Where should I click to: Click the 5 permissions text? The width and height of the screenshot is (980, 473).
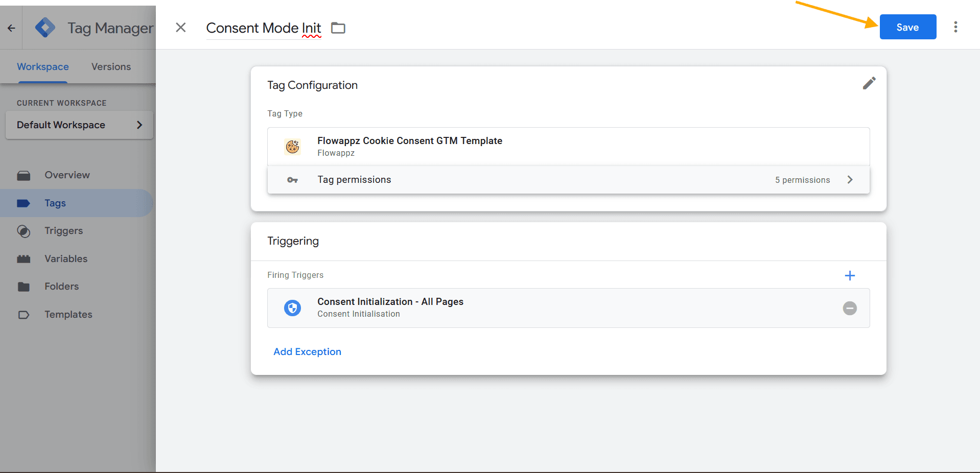(x=802, y=180)
